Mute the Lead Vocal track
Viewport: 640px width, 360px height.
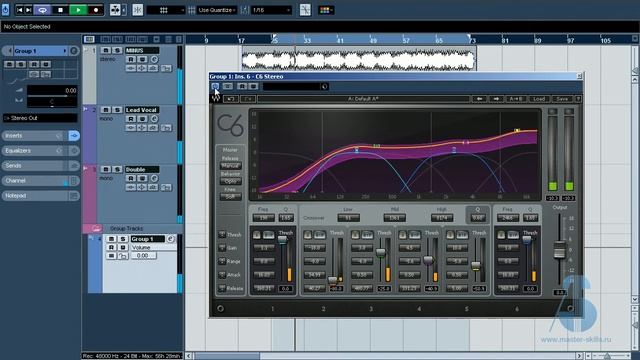[106, 110]
